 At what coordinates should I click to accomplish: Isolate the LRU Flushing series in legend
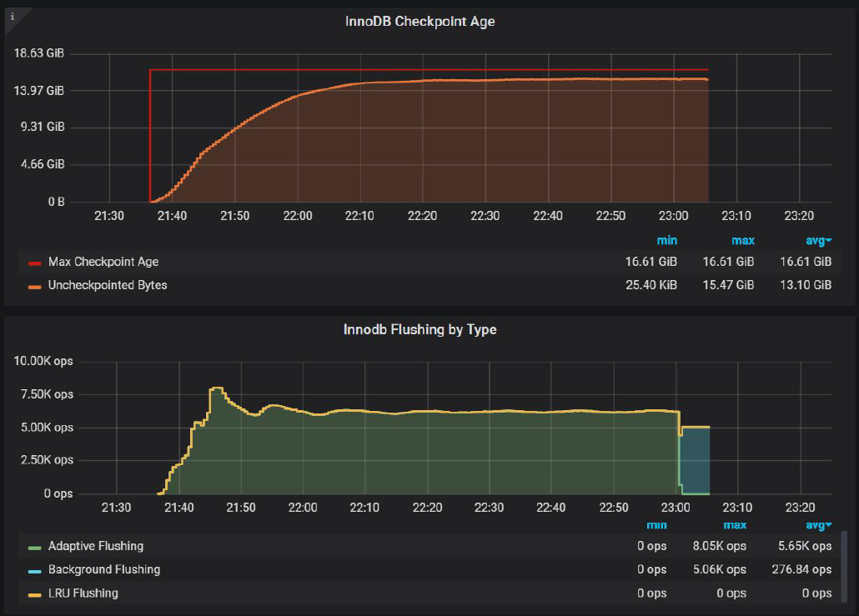tap(83, 593)
